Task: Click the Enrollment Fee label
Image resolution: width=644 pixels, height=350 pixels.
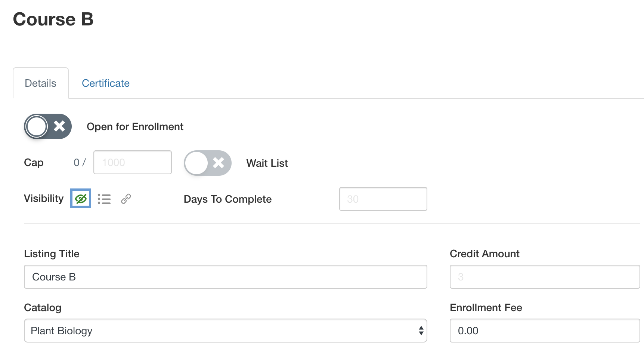Action: 486,308
